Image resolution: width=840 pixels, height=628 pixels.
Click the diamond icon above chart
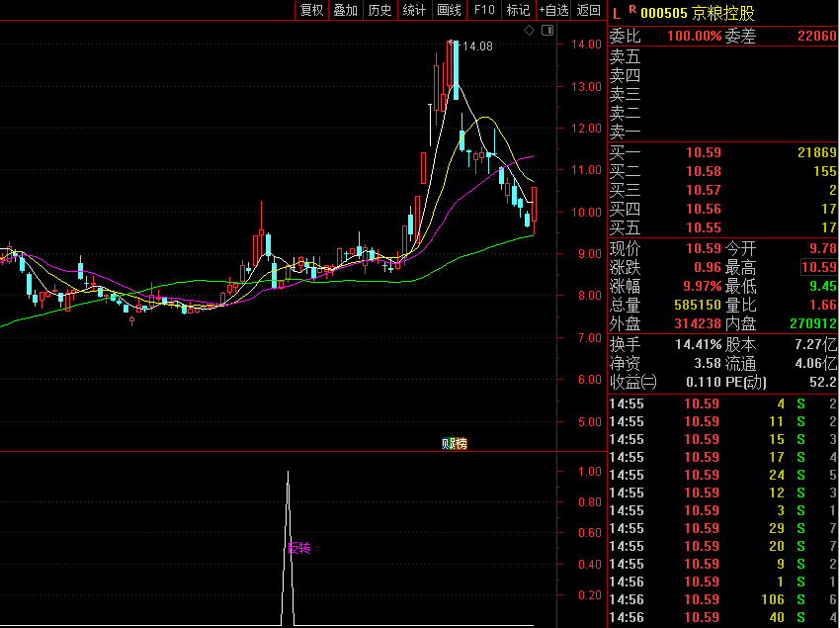[x=530, y=31]
